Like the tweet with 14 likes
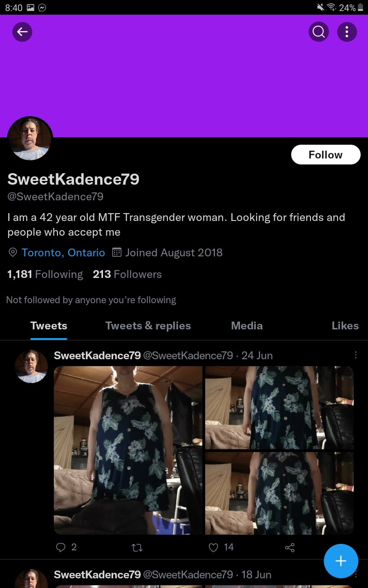This screenshot has height=588, width=368. click(213, 547)
